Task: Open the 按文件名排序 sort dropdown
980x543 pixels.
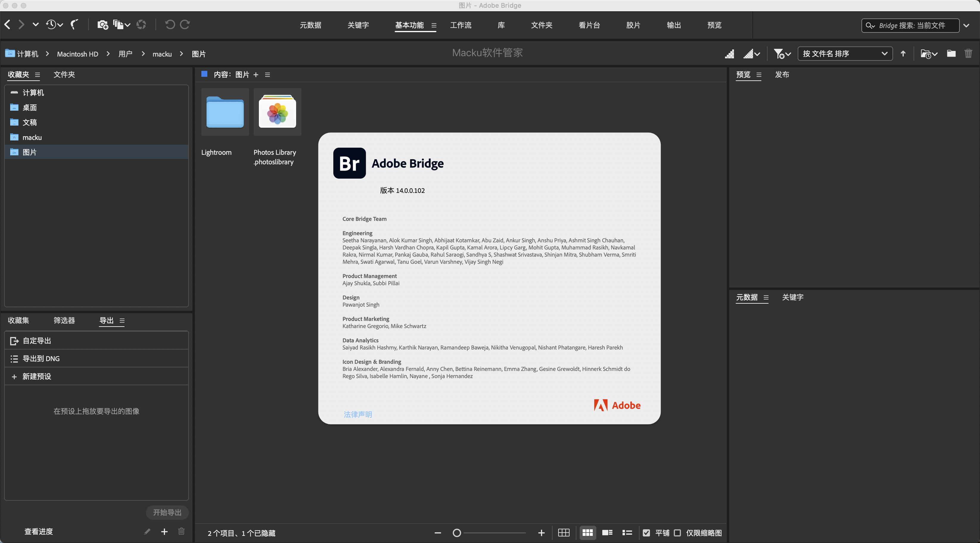Action: [845, 54]
